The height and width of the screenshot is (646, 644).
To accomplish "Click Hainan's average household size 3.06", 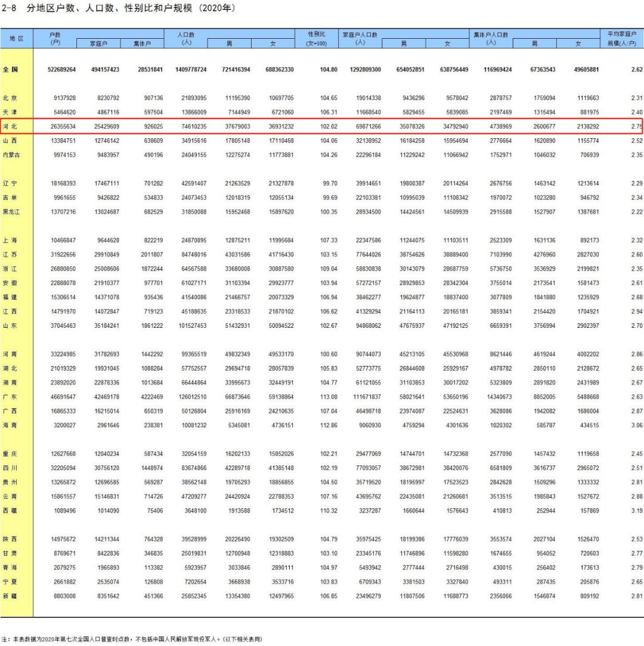I will click(637, 425).
